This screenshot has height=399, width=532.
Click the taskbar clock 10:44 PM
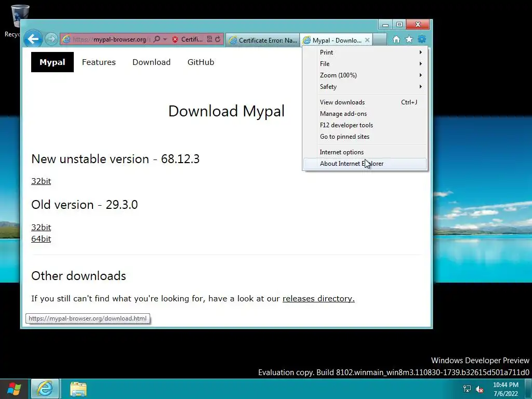coord(506,385)
